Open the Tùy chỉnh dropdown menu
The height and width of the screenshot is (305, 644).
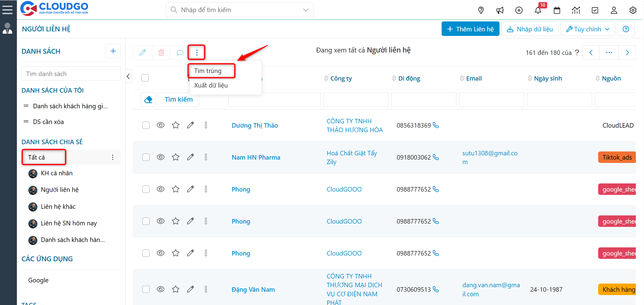[x=587, y=29]
